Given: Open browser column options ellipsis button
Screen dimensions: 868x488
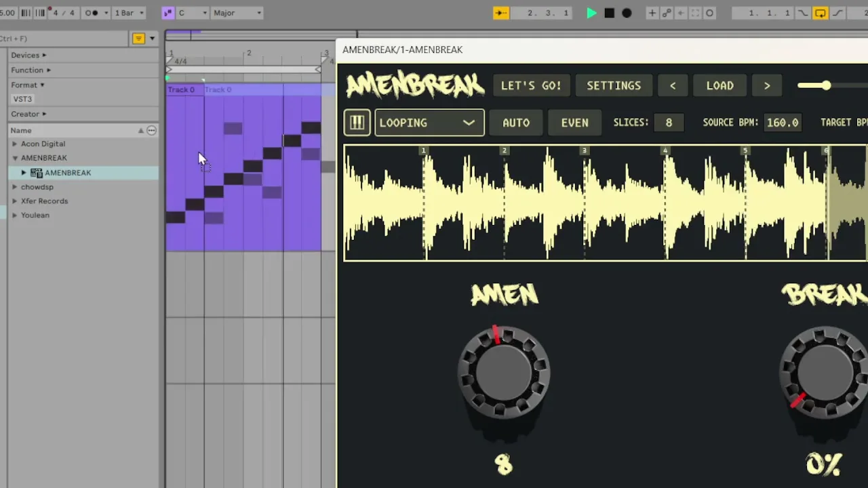Looking at the screenshot, I should [151, 130].
